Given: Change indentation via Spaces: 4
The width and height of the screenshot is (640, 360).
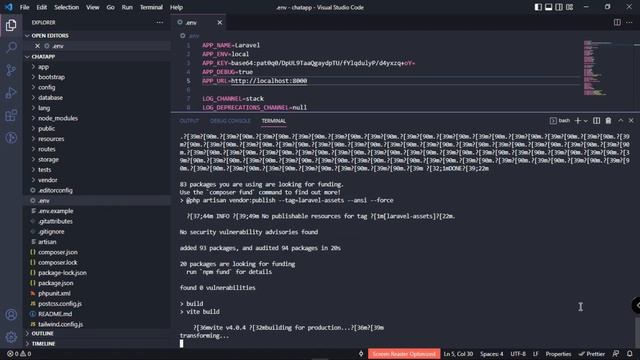Looking at the screenshot, I should point(492,354).
